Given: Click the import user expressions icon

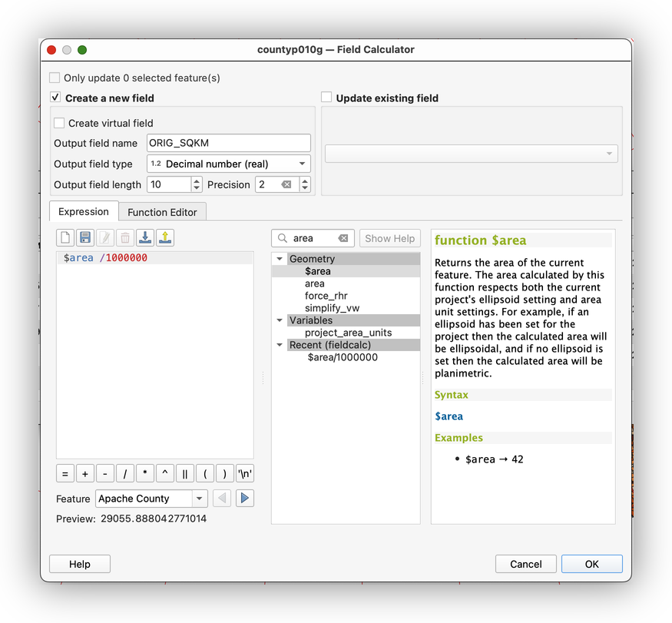Looking at the screenshot, I should click(145, 238).
